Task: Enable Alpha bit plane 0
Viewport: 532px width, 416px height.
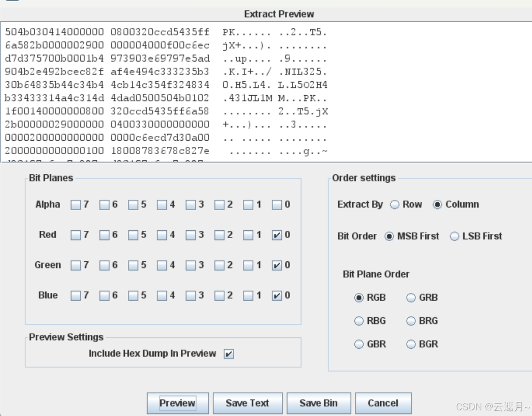Action: click(x=277, y=204)
